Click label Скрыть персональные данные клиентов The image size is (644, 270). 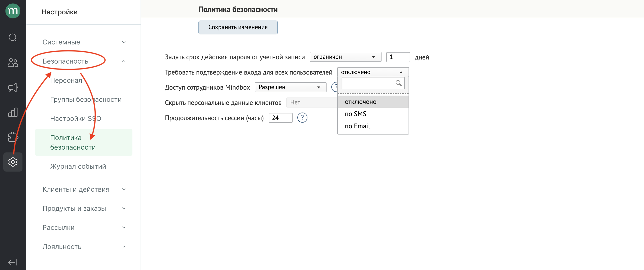pos(223,103)
